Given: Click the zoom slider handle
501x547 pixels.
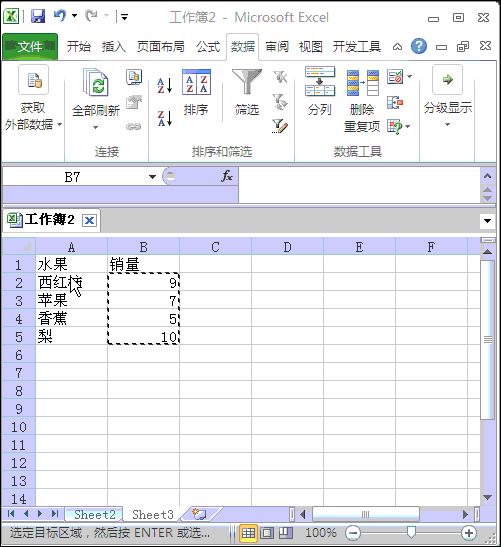Looking at the screenshot, I should [411, 532].
